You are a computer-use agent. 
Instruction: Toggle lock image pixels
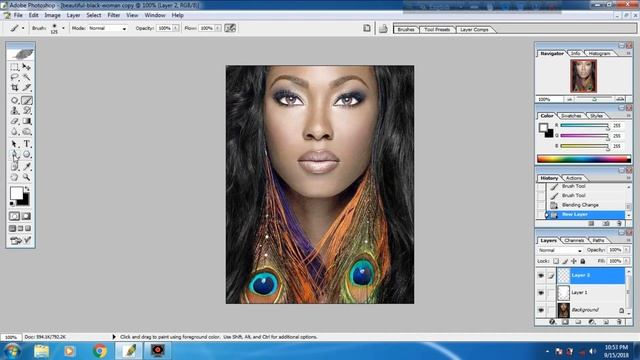pyautogui.click(x=565, y=261)
